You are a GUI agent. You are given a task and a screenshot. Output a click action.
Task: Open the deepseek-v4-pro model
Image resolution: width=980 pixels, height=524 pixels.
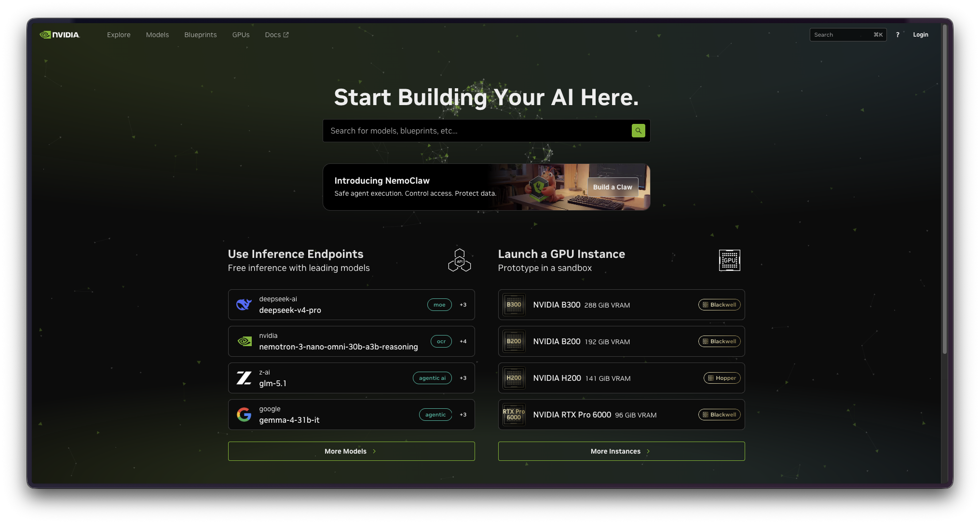coord(351,305)
